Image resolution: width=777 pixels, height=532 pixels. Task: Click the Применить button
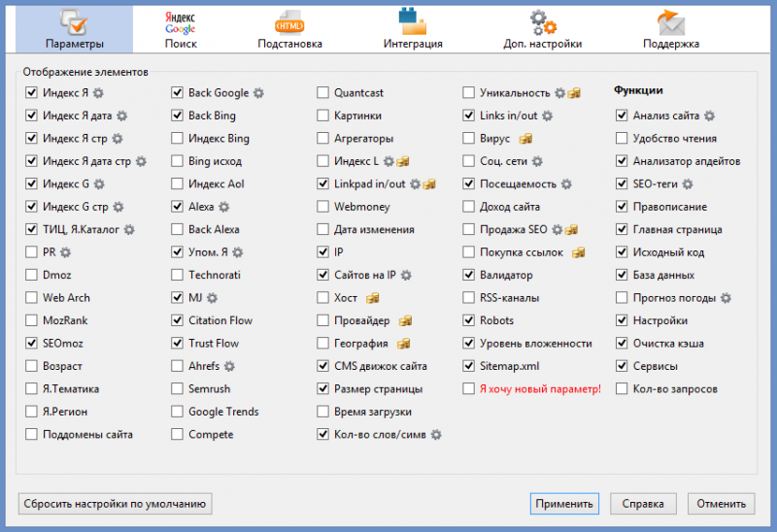[x=563, y=504]
